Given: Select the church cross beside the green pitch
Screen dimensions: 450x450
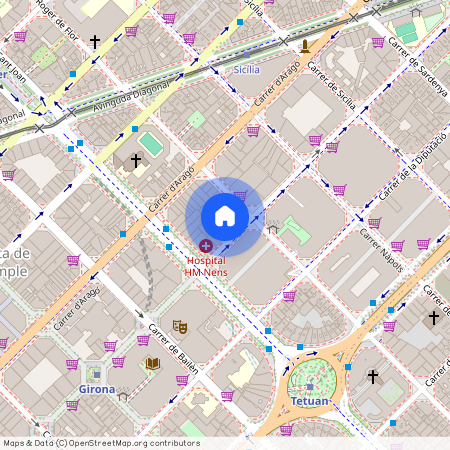Looking at the screenshot, I should tap(136, 161).
